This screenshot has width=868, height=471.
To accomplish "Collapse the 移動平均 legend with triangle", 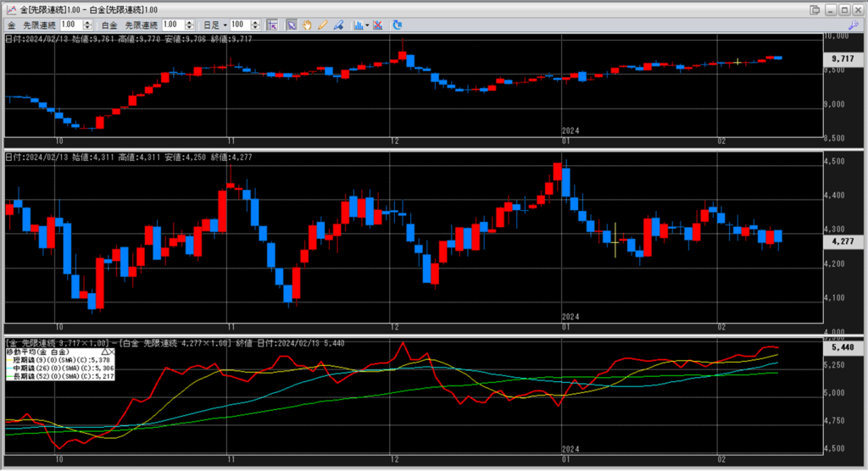I will [x=106, y=351].
